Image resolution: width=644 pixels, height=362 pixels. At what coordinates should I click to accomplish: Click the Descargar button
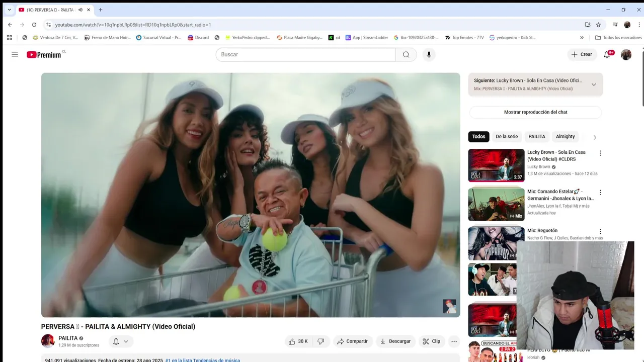click(x=395, y=341)
